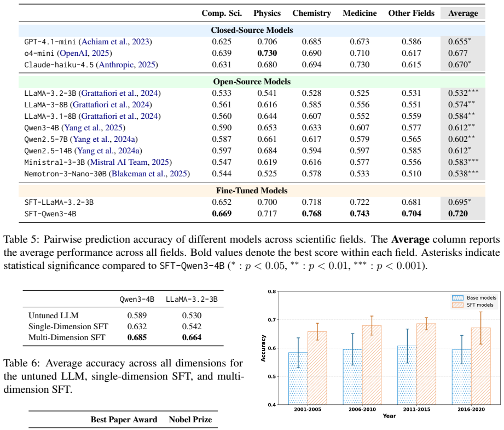Image resolution: width=504 pixels, height=430 pixels.
Task: Click the Multi-Dimension SFT row label
Action: (x=67, y=337)
